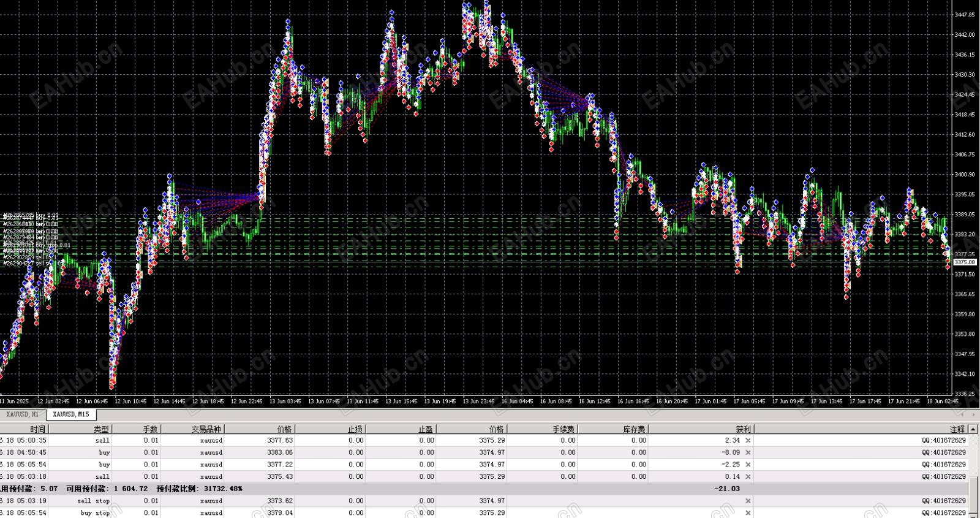This screenshot has width=980, height=518.
Task: Switch to the XAUUSD,H1 chart tab
Action: click(23, 414)
